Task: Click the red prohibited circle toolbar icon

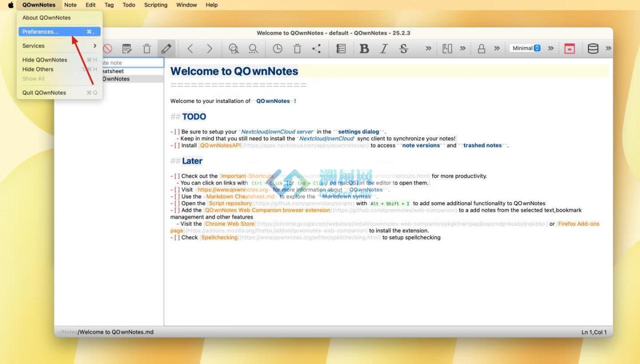Action: [107, 48]
